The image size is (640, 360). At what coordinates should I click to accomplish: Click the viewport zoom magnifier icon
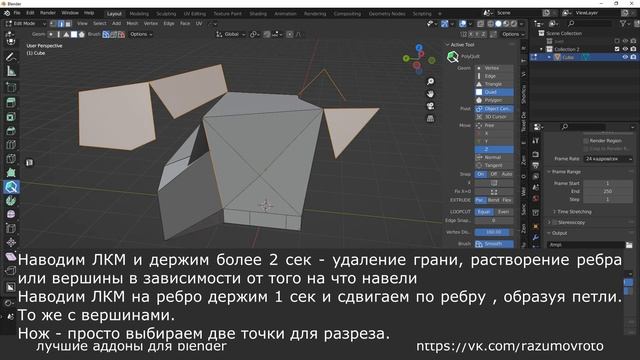click(430, 82)
